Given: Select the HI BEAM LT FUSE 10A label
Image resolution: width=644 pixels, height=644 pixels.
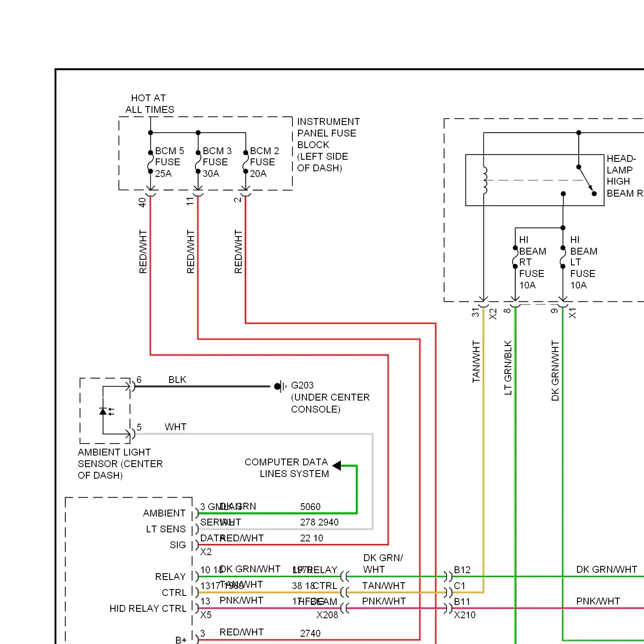Looking at the screenshot, I should [583, 262].
